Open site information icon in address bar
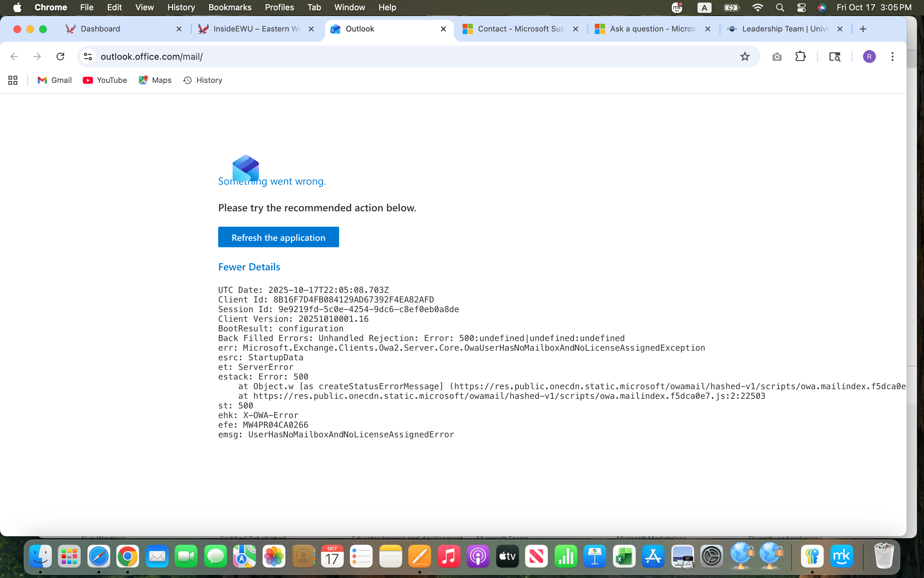This screenshot has width=924, height=578. 88,57
